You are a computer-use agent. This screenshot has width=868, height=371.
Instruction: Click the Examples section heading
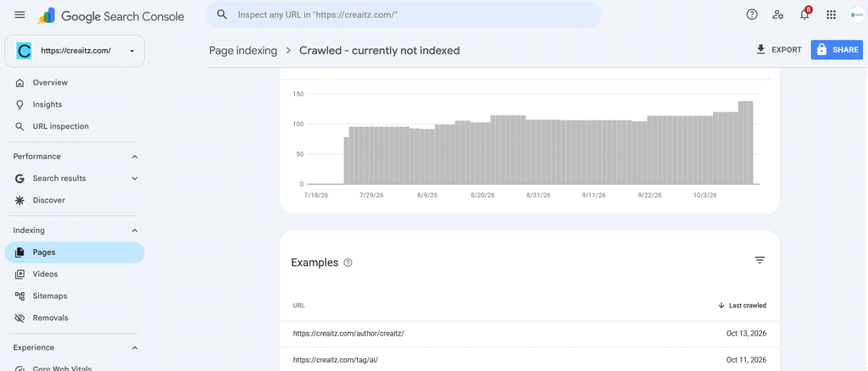pos(314,263)
